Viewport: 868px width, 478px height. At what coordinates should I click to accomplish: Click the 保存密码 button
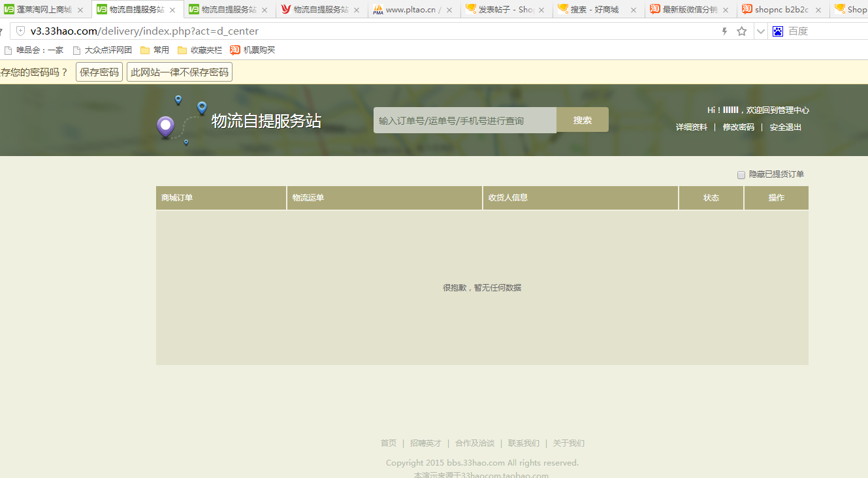pyautogui.click(x=99, y=72)
